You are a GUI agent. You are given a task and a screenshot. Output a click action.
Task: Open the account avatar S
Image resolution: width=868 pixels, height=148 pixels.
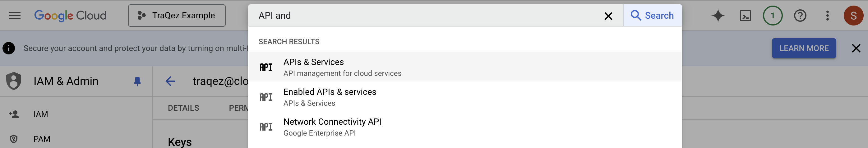853,16
